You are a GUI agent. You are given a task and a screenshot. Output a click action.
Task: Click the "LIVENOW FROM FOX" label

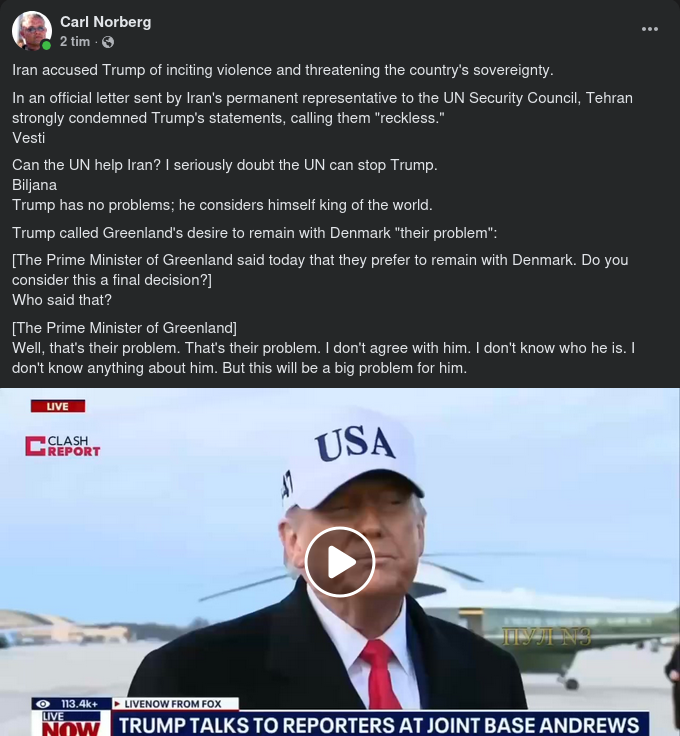pyautogui.click(x=175, y=704)
